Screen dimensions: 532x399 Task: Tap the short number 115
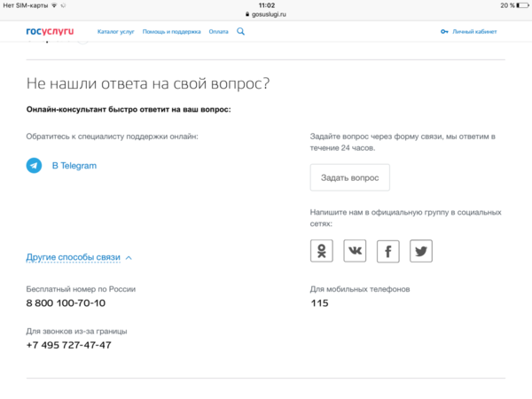coord(319,303)
